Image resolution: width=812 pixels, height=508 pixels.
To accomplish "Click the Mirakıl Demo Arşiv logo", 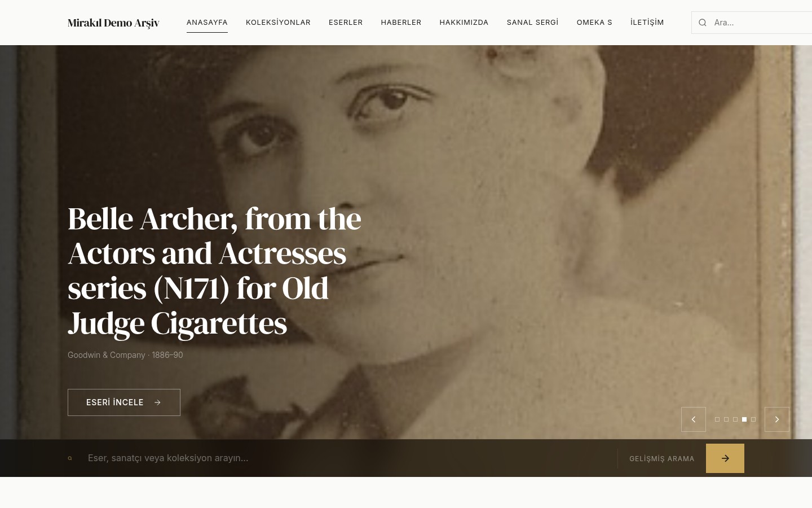I will click(113, 23).
